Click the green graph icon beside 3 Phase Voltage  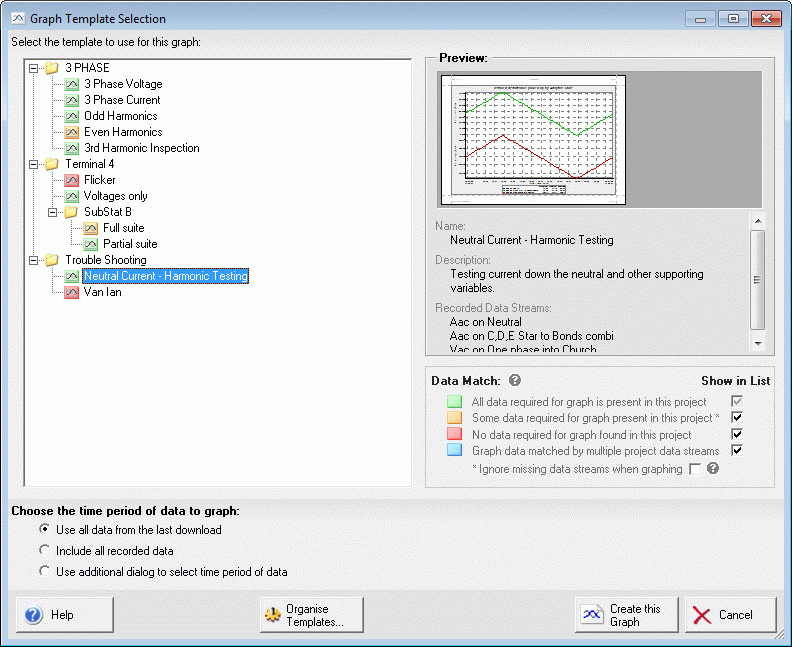72,84
